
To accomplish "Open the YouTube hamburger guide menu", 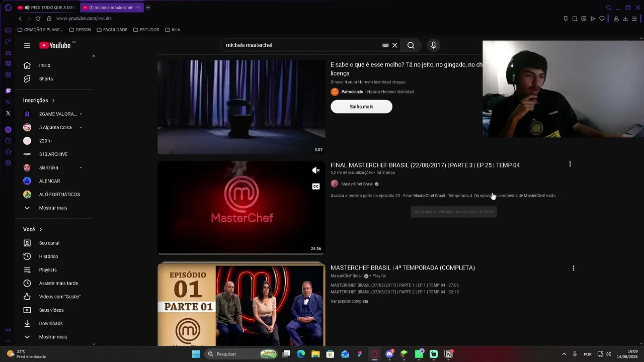I will (x=27, y=45).
